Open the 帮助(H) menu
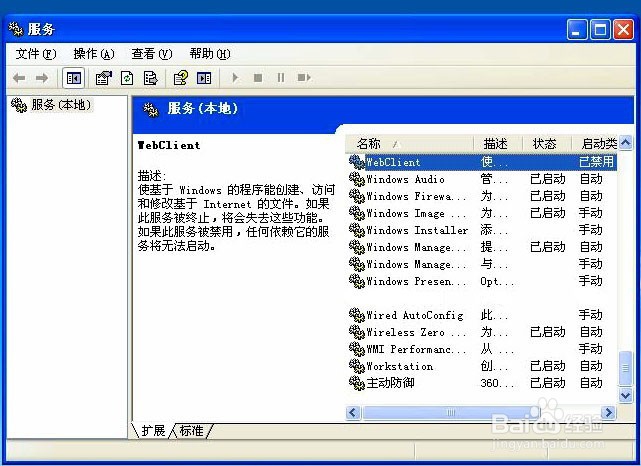 [x=210, y=54]
